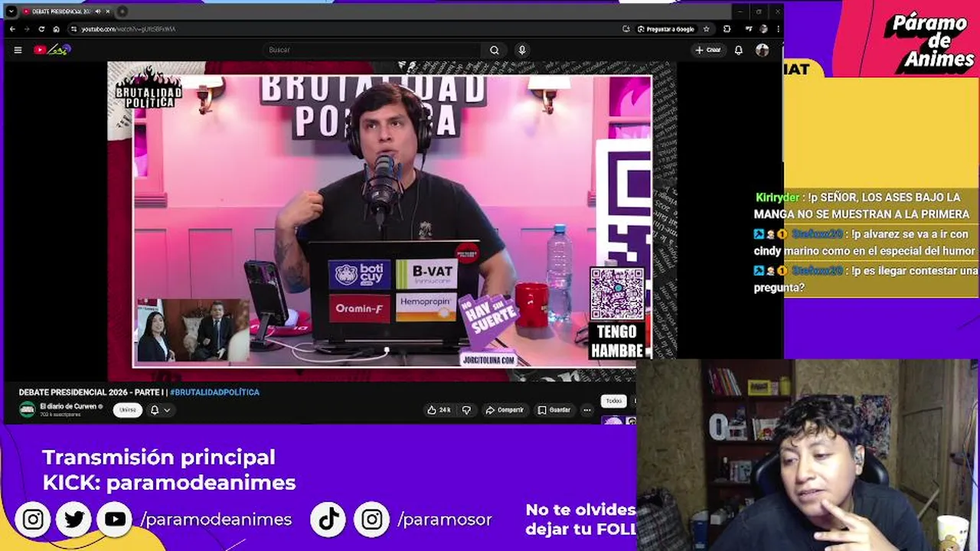Screen dimensions: 980x551
Task: Open a new browser tab
Action: (122, 11)
